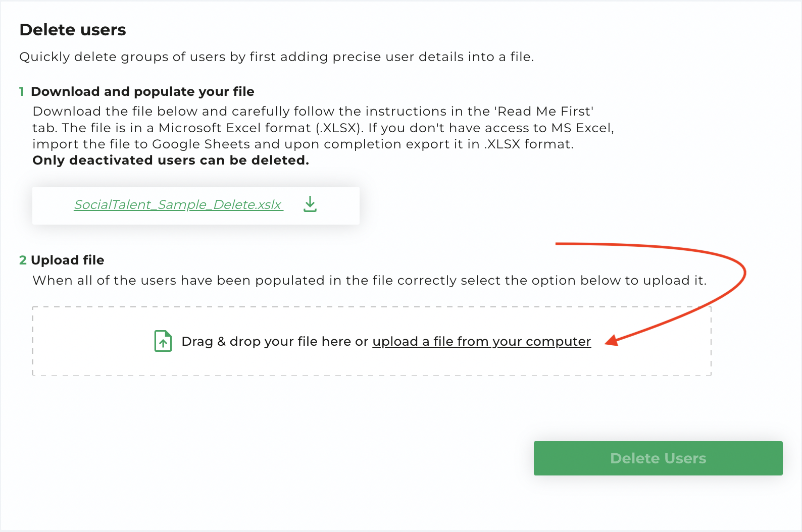
Task: Click the green file upload icon
Action: point(163,341)
